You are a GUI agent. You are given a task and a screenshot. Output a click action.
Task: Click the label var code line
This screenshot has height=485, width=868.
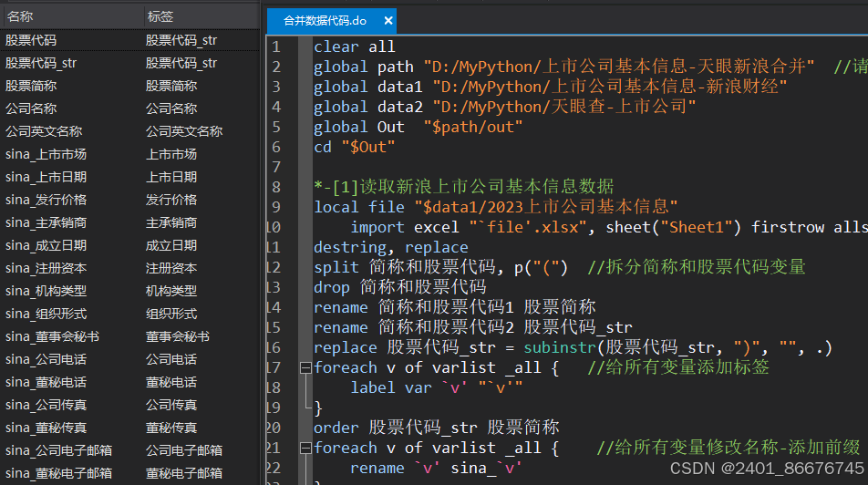(436, 387)
